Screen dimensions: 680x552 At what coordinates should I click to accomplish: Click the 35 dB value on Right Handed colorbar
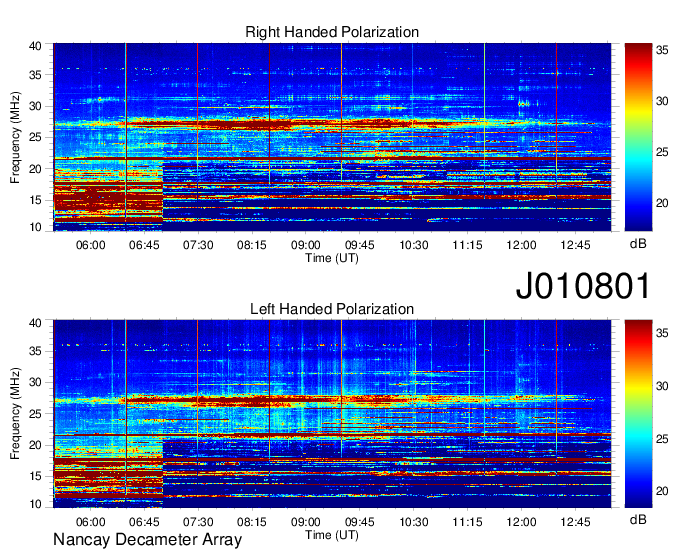(662, 50)
